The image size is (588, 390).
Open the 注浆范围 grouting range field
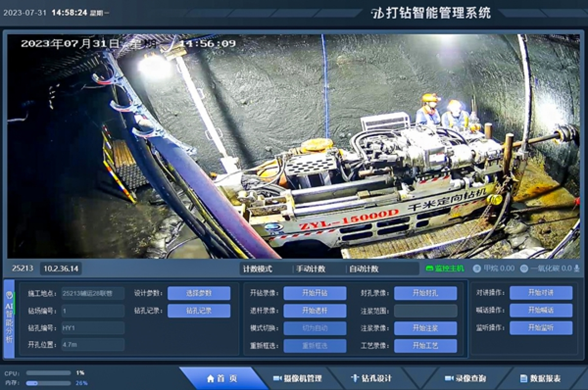425,311
